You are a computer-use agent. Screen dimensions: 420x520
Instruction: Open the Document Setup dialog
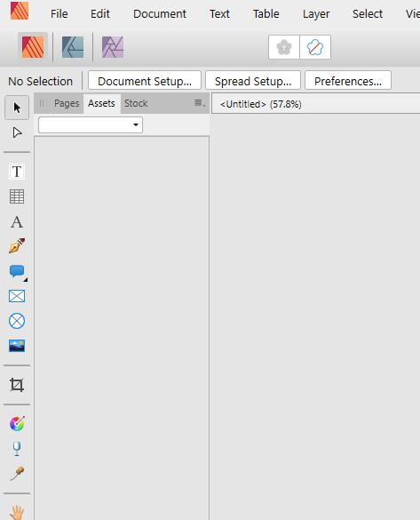coord(145,80)
